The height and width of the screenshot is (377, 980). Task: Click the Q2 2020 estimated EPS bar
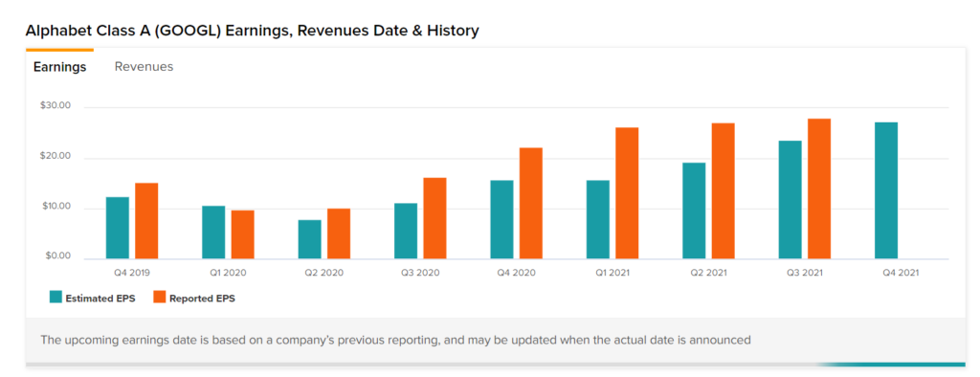click(x=309, y=239)
